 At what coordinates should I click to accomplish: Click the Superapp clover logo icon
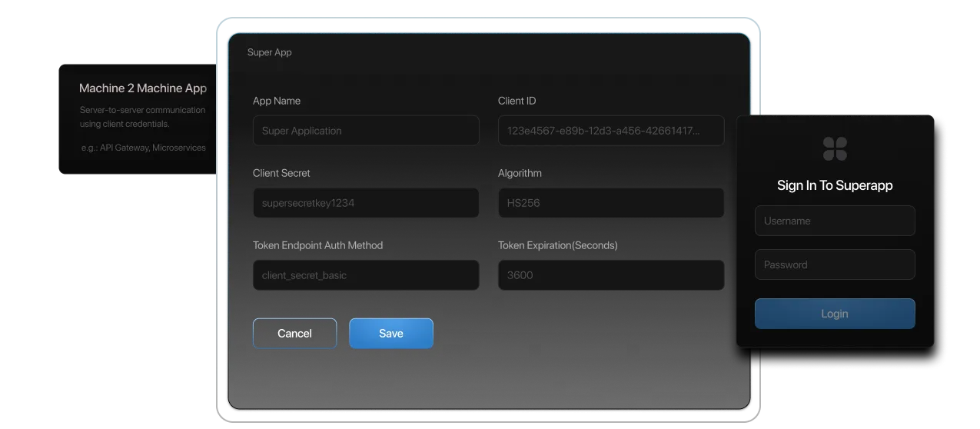click(834, 148)
